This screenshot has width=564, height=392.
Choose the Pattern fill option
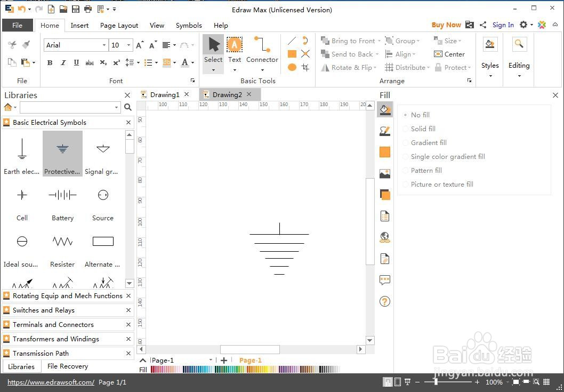coord(423,170)
